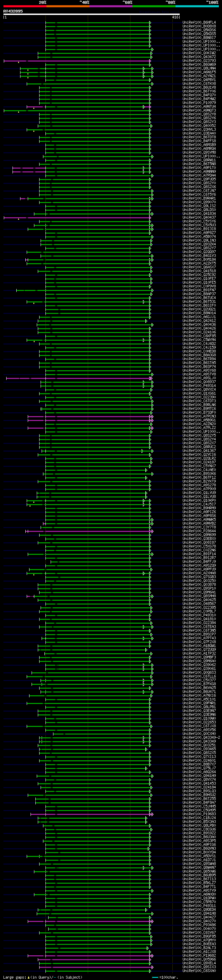
Task: Select the UniRef100_Q2VCI6 entry
Action: pos(199,454)
